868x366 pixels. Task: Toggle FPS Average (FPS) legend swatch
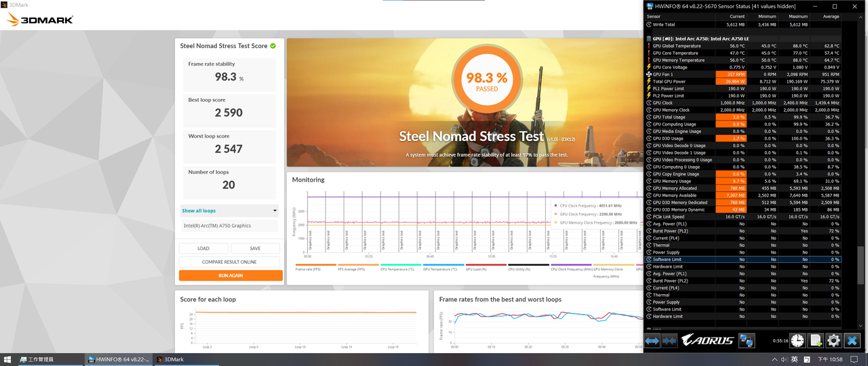[x=358, y=265]
